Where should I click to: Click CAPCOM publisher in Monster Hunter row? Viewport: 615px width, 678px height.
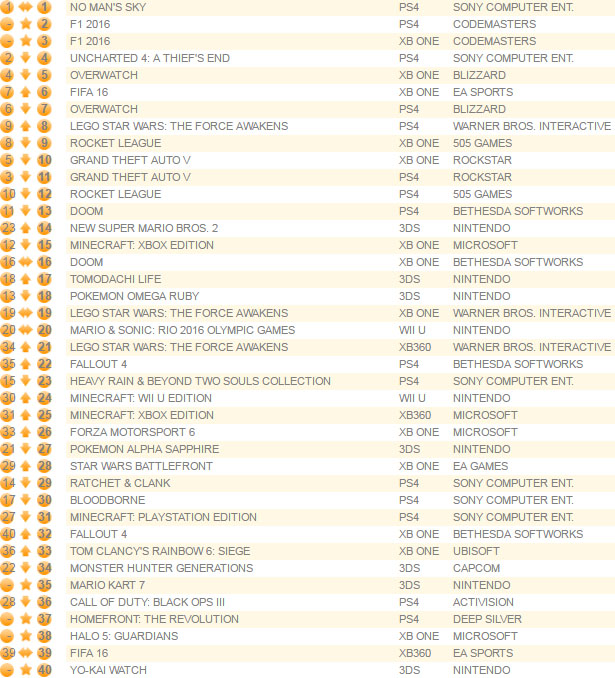(476, 568)
